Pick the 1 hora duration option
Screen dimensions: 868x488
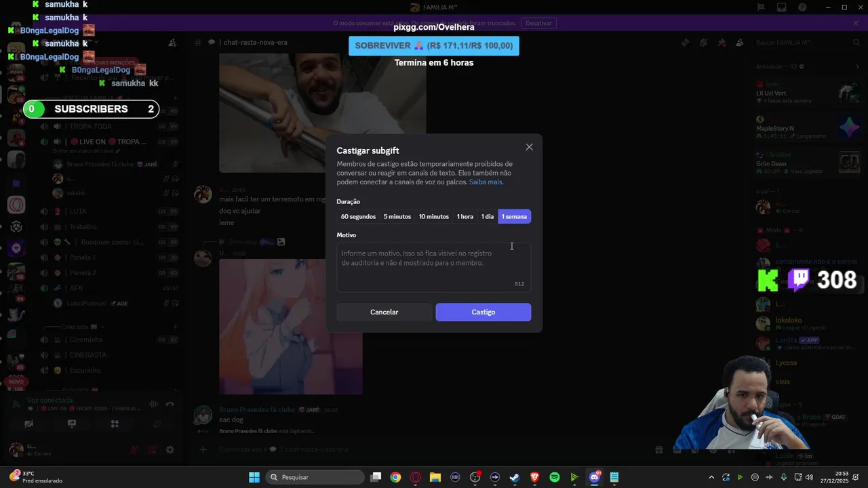(465, 217)
